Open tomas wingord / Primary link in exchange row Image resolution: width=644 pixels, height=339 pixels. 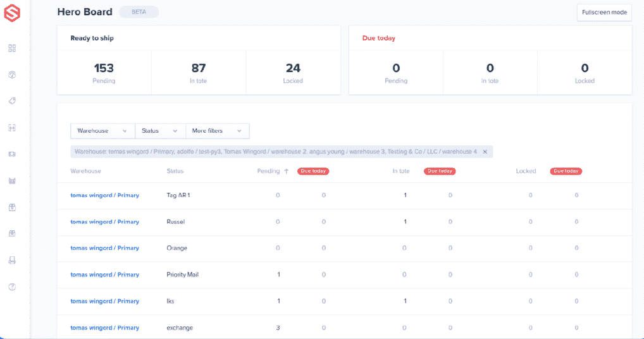tap(105, 328)
